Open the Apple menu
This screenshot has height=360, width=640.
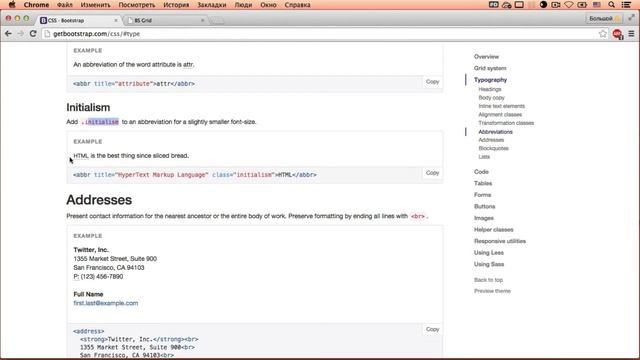(12, 5)
